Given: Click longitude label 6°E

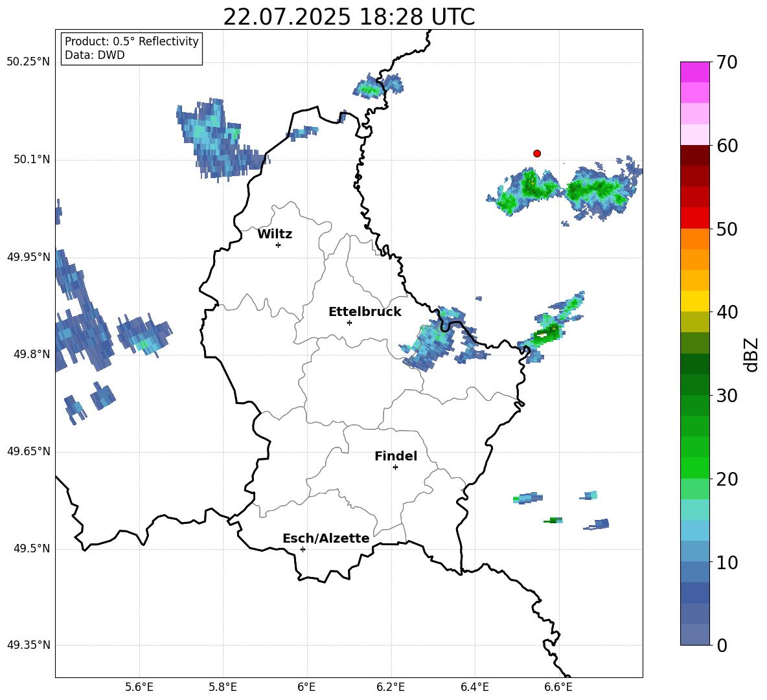Looking at the screenshot, I should coord(306,687).
